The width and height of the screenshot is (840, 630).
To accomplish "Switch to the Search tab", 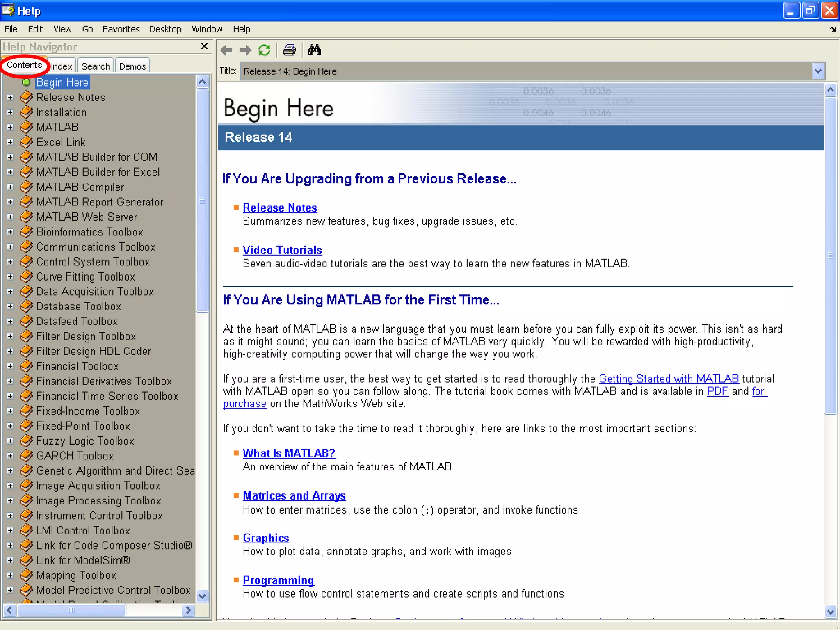I will tap(96, 66).
